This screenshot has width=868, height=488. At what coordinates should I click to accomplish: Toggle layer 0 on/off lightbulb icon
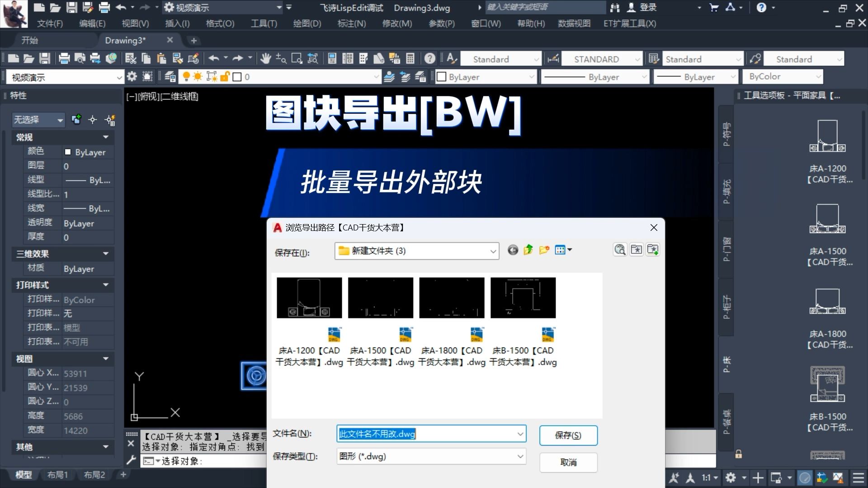[x=186, y=76]
